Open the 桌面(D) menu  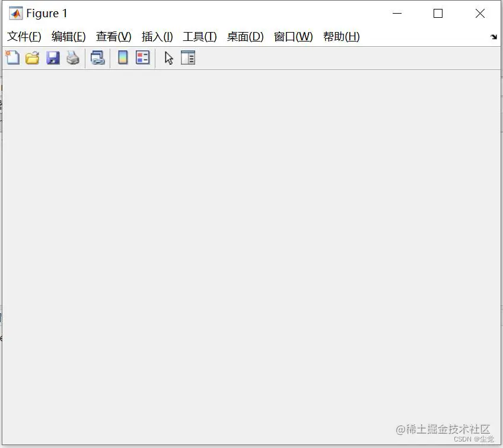click(245, 36)
